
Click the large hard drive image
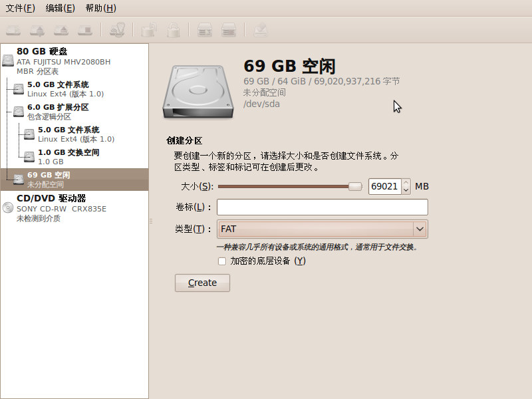tap(198, 92)
